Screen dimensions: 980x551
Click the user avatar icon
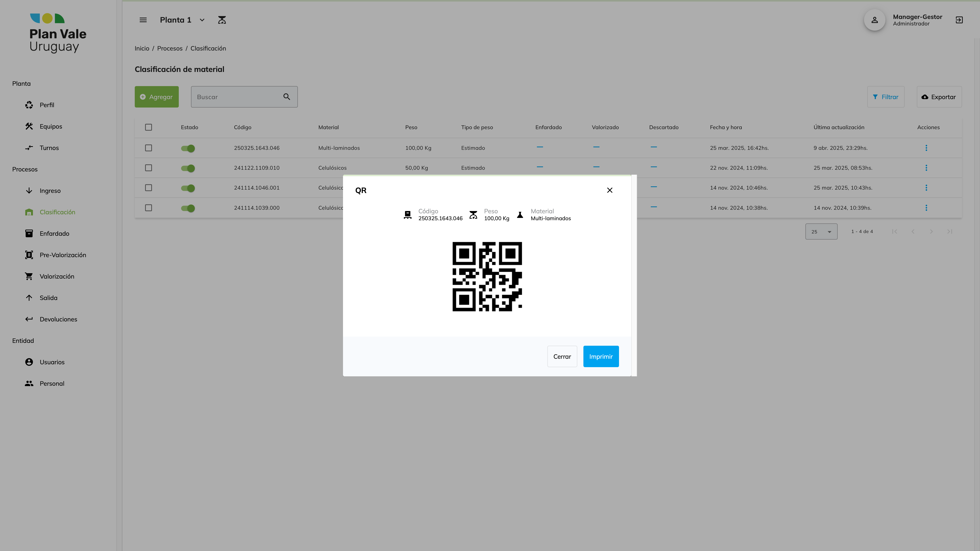click(x=875, y=20)
